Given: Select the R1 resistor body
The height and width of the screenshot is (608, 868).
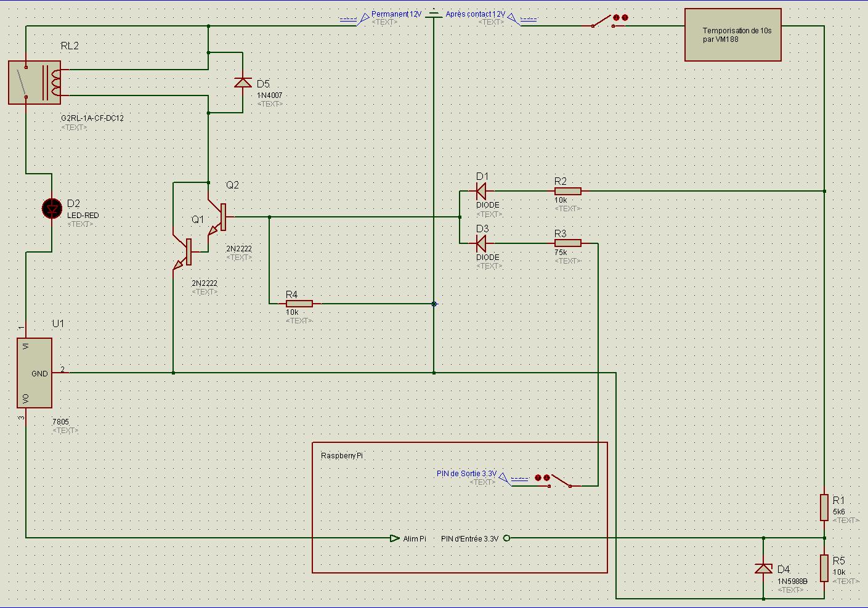Looking at the screenshot, I should pos(824,507).
